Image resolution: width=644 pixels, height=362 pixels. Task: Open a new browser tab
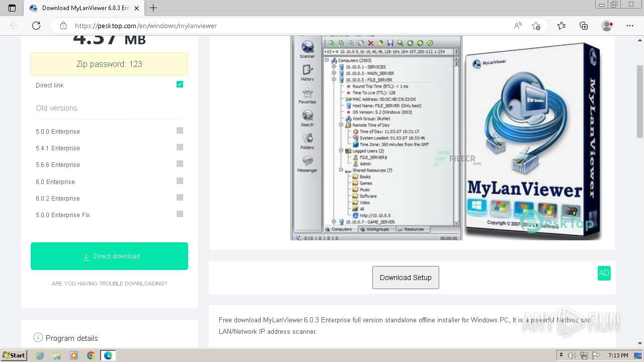click(153, 8)
